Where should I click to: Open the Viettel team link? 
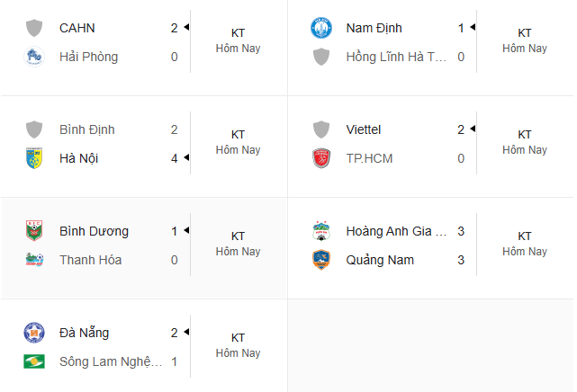click(x=364, y=129)
